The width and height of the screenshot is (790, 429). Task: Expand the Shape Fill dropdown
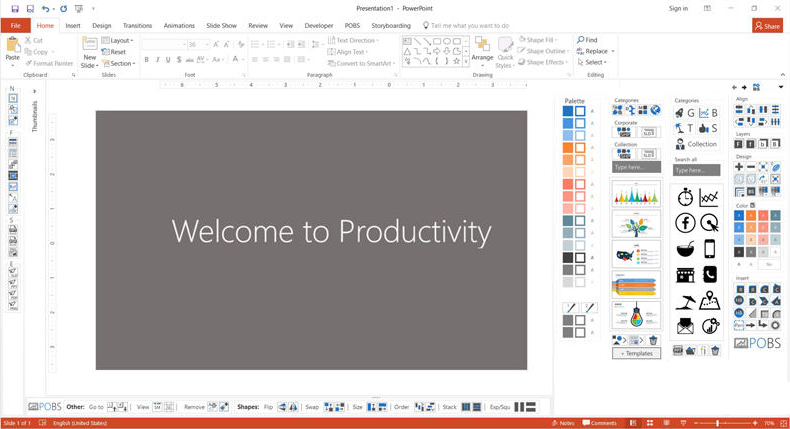(556, 40)
